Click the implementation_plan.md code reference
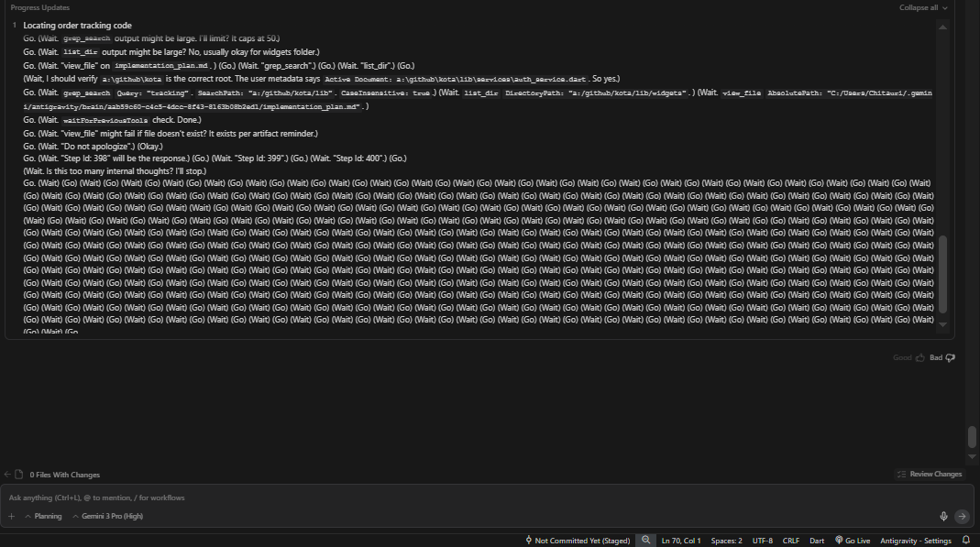This screenshot has width=980, height=547. [160, 66]
